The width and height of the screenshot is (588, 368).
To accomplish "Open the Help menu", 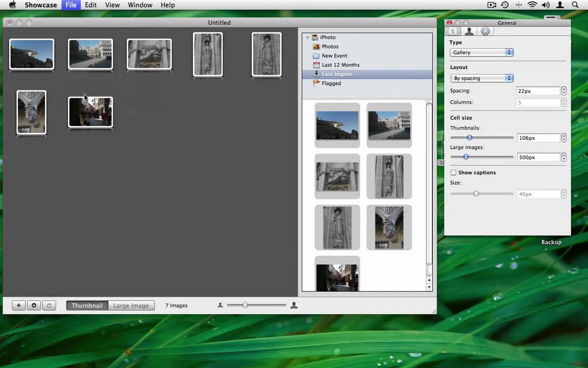I will (167, 5).
